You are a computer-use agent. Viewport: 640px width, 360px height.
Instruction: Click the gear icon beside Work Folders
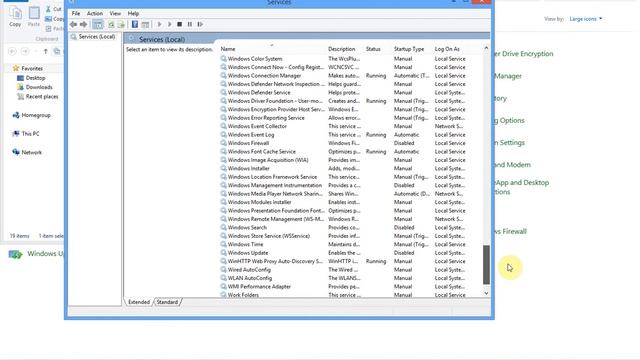pos(223,295)
